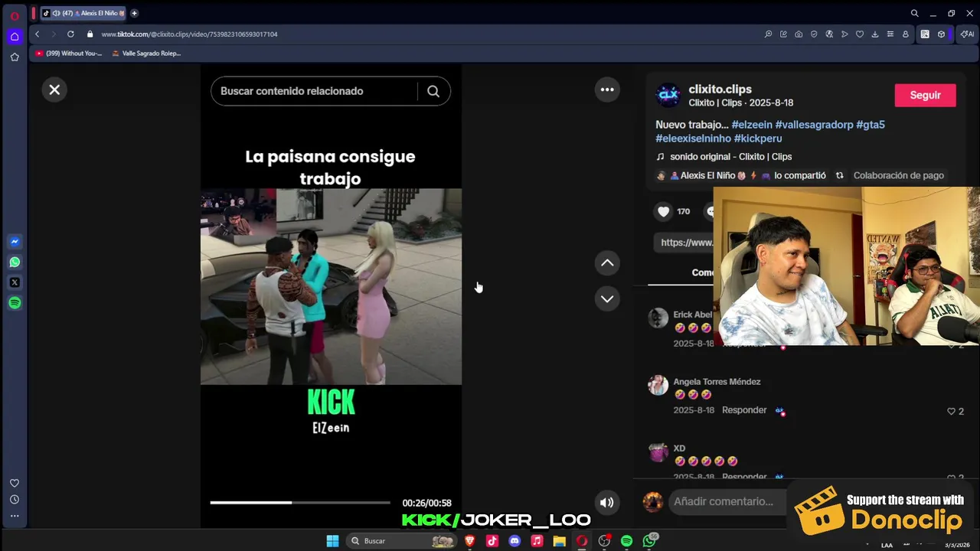Open Spotify in Opera sidebar
Image resolution: width=980 pixels, height=551 pixels.
[15, 303]
